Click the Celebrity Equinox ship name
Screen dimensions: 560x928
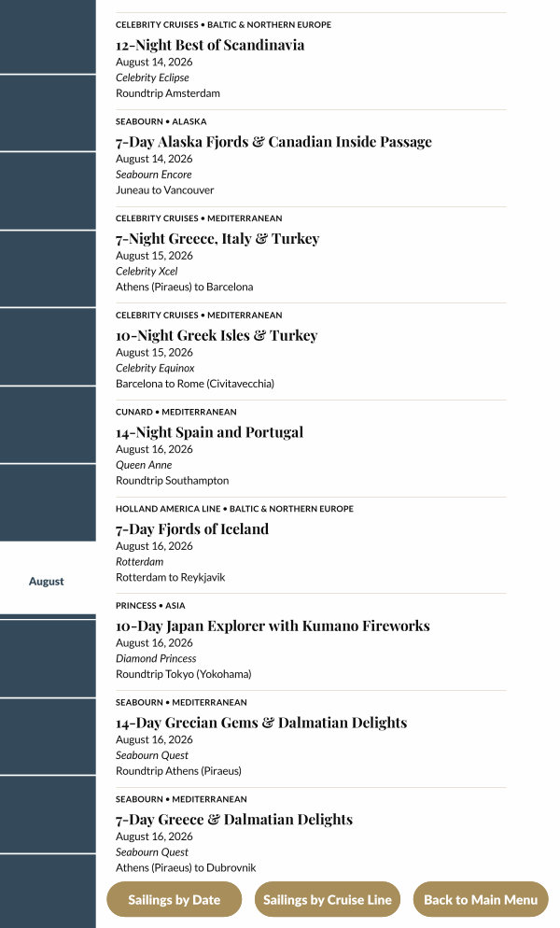pyautogui.click(x=155, y=368)
